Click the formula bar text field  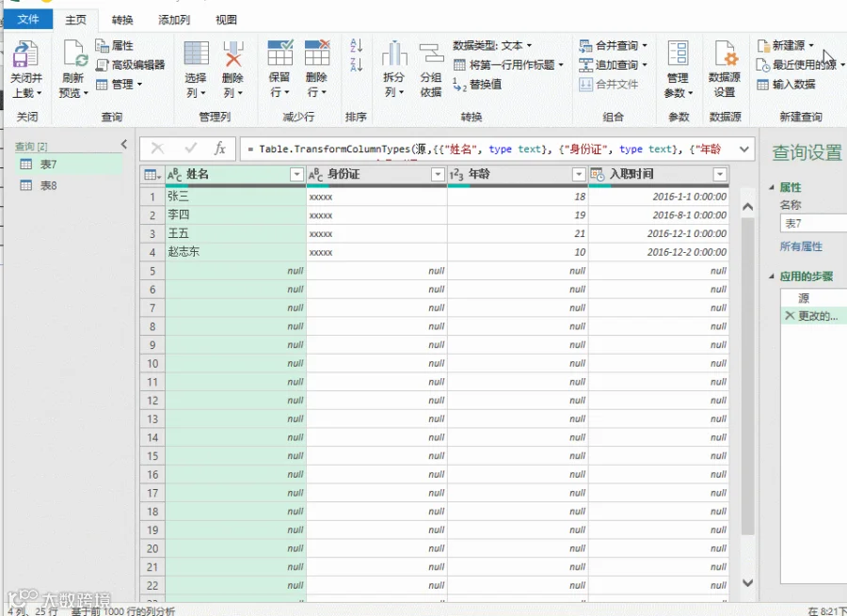point(487,149)
